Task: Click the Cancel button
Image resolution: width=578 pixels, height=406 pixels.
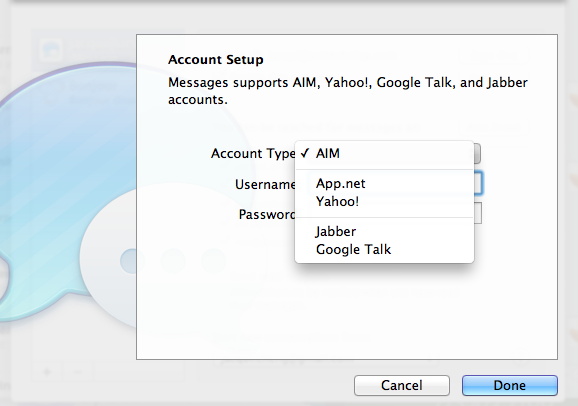Action: coord(402,385)
